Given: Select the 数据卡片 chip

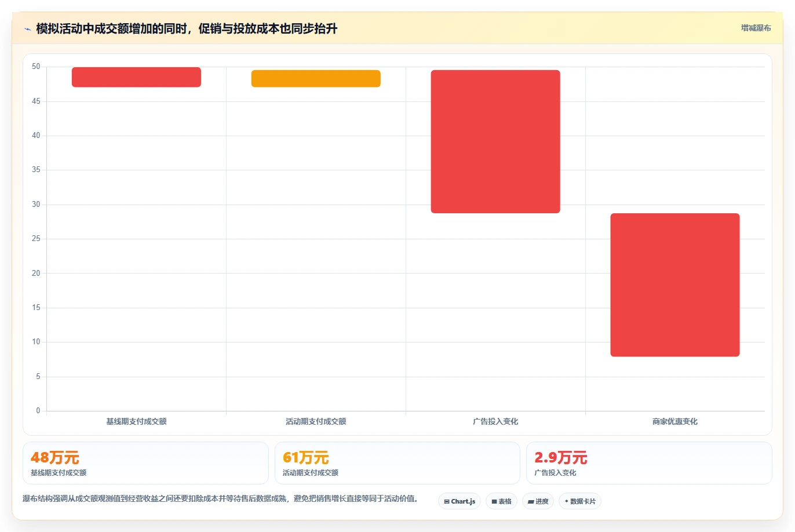Looking at the screenshot, I should [x=580, y=501].
